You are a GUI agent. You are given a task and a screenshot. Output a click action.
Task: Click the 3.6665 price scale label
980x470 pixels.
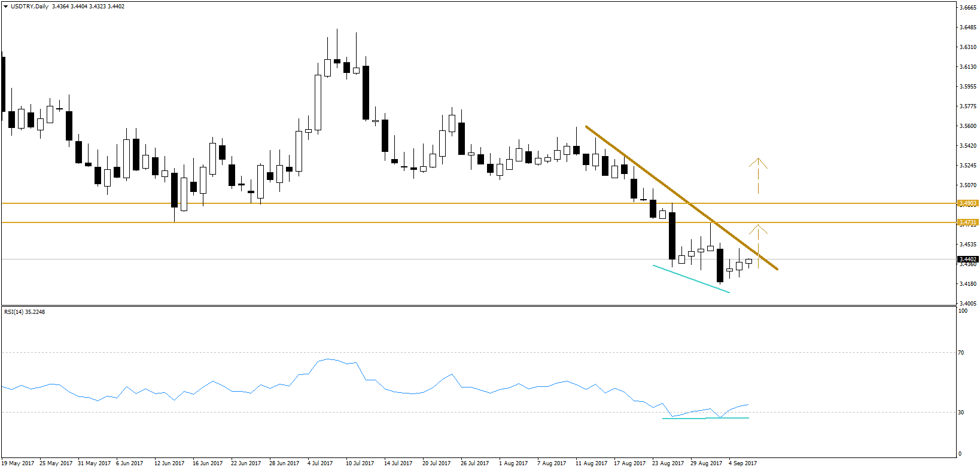coord(967,8)
